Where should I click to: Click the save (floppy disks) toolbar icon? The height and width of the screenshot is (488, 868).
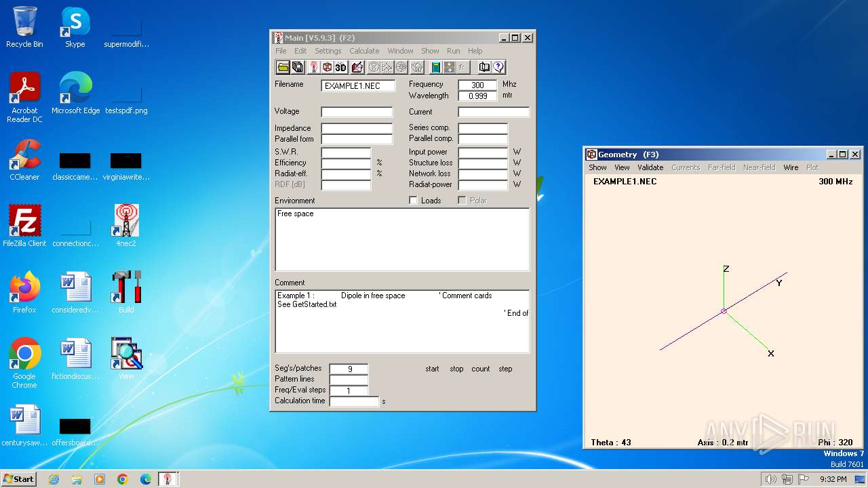click(x=297, y=67)
